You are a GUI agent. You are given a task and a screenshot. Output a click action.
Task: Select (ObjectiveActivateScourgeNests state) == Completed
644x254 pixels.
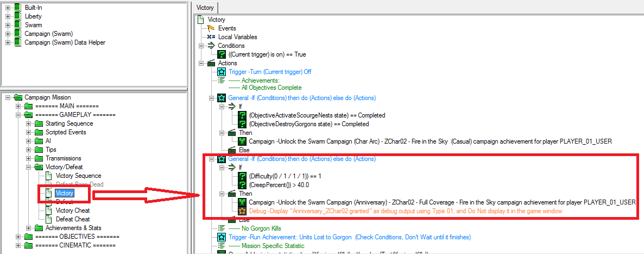click(x=317, y=115)
